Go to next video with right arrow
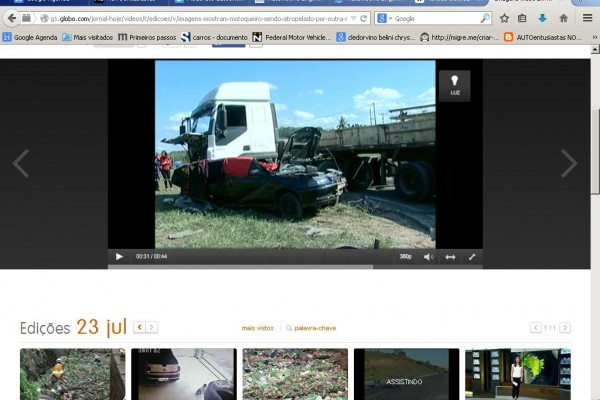This screenshot has width=600, height=400. 568,163
